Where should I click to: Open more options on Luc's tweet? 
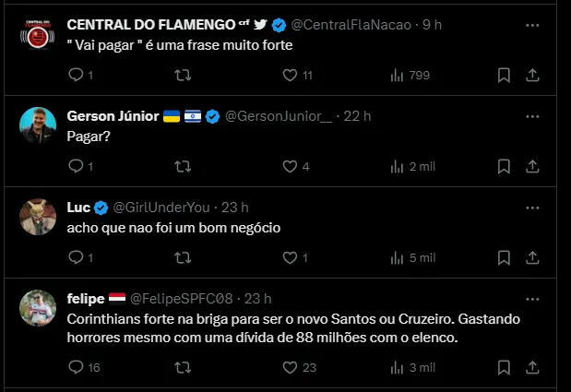click(x=531, y=208)
